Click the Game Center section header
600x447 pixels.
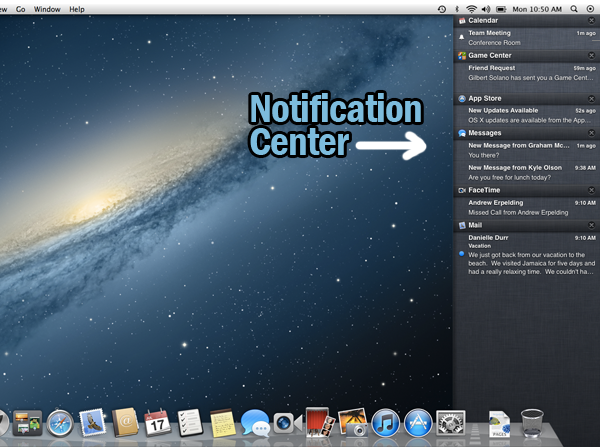(x=527, y=55)
